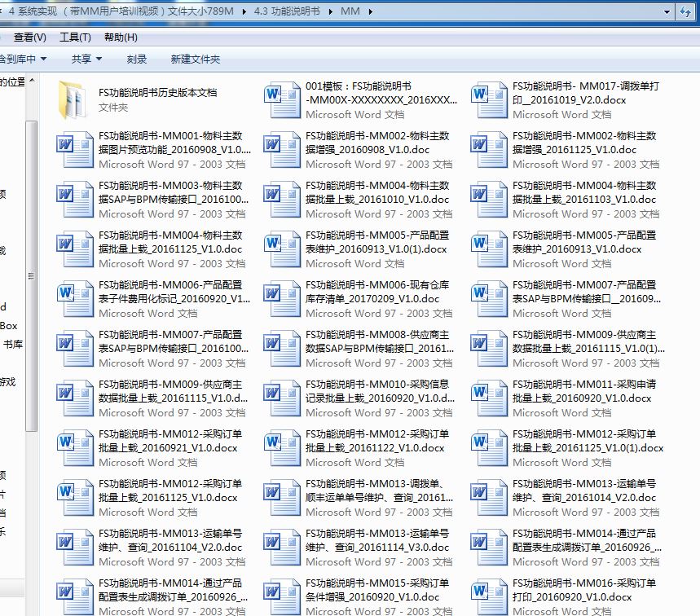Select icon of MM013-调拨单、顺丰运单单号维护 file
This screenshot has width=700, height=616.
(282, 497)
